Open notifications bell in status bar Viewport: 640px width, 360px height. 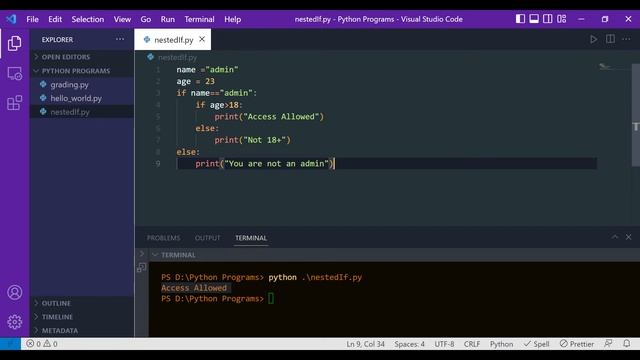point(627,344)
